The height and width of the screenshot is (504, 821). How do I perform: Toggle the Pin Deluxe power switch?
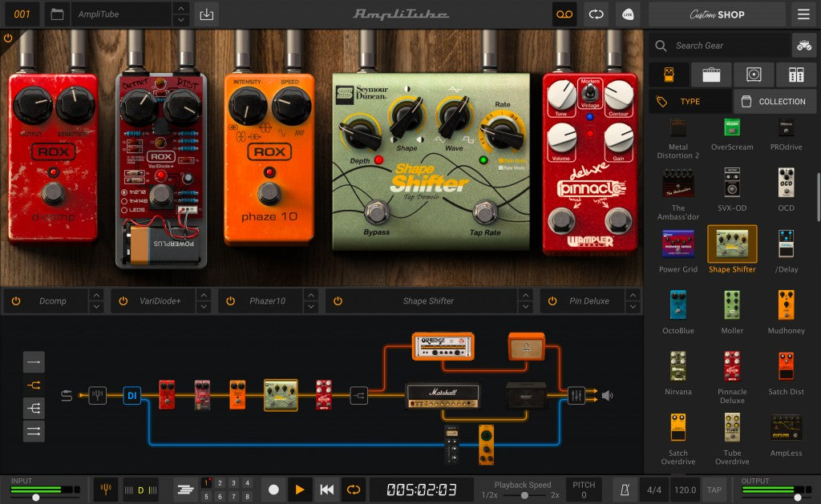[x=552, y=300]
